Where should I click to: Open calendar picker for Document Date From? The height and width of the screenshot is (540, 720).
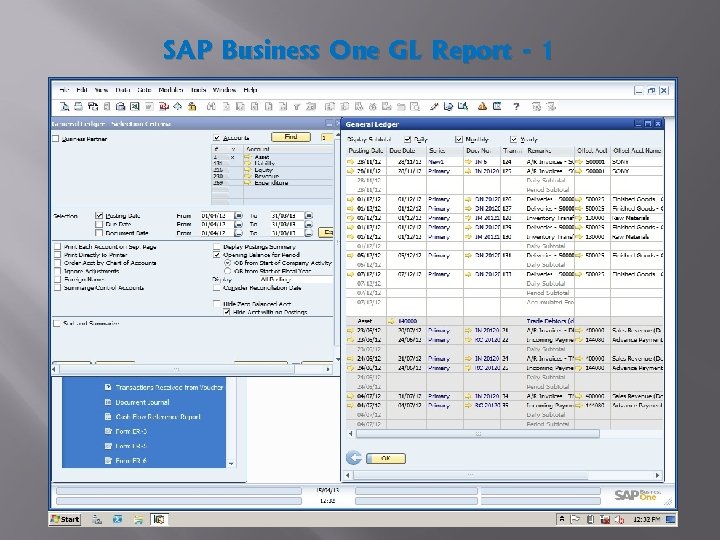coord(238,233)
